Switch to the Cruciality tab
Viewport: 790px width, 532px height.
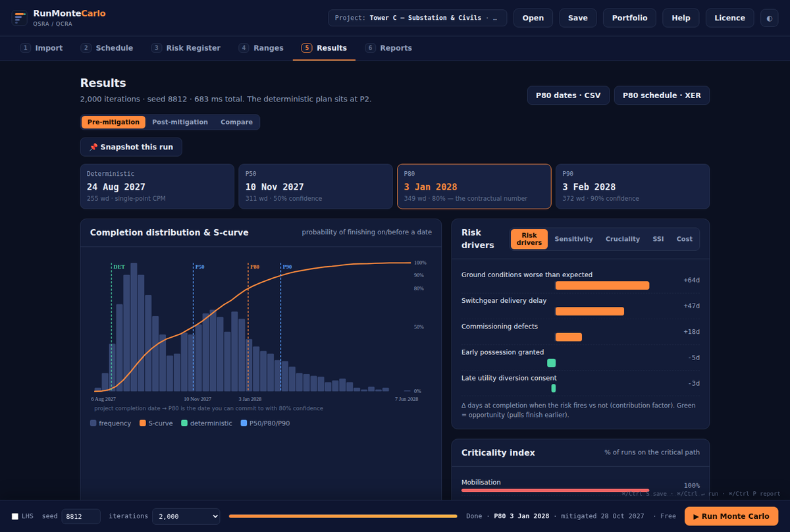623,239
